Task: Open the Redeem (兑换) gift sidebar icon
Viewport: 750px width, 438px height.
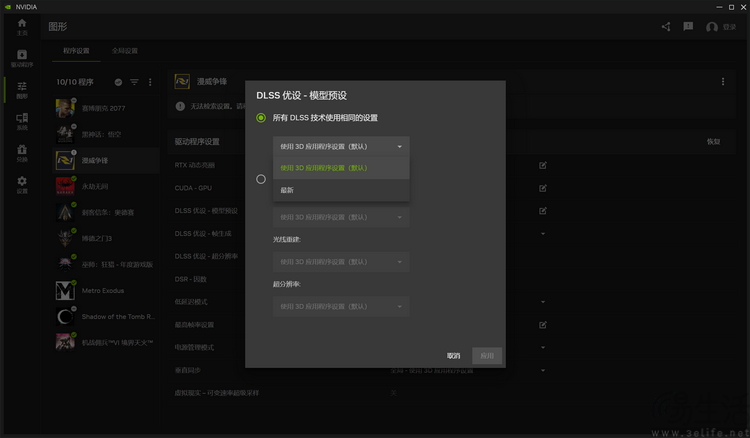Action: [22, 153]
